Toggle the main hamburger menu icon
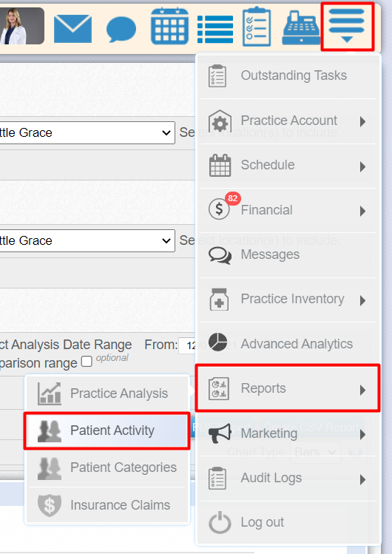 tap(347, 26)
